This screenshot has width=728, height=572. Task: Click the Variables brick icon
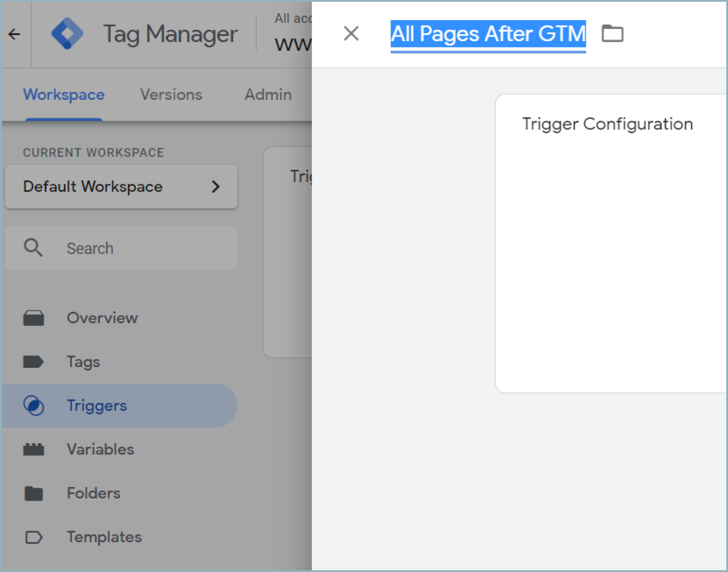tap(33, 449)
